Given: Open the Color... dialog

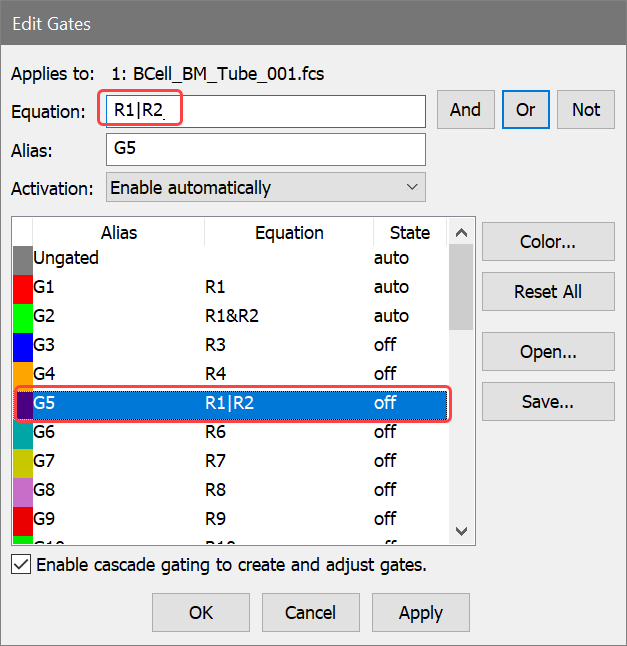Looking at the screenshot, I should (548, 241).
